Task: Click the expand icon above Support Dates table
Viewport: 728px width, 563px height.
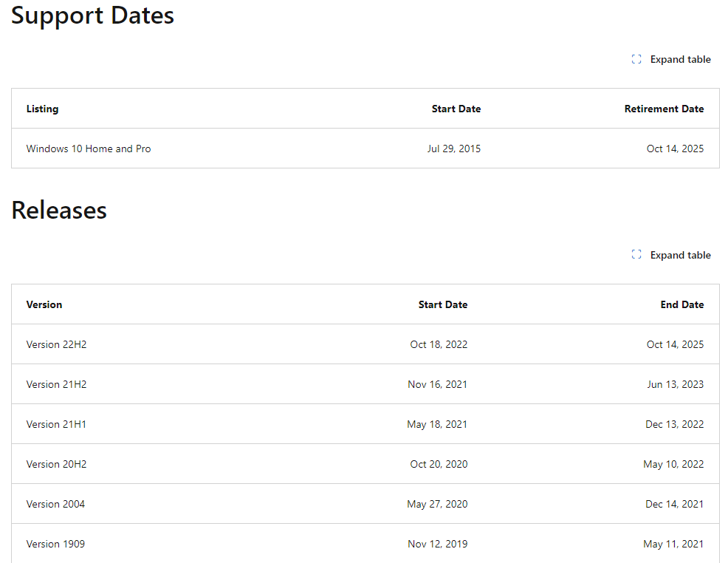Action: 636,59
